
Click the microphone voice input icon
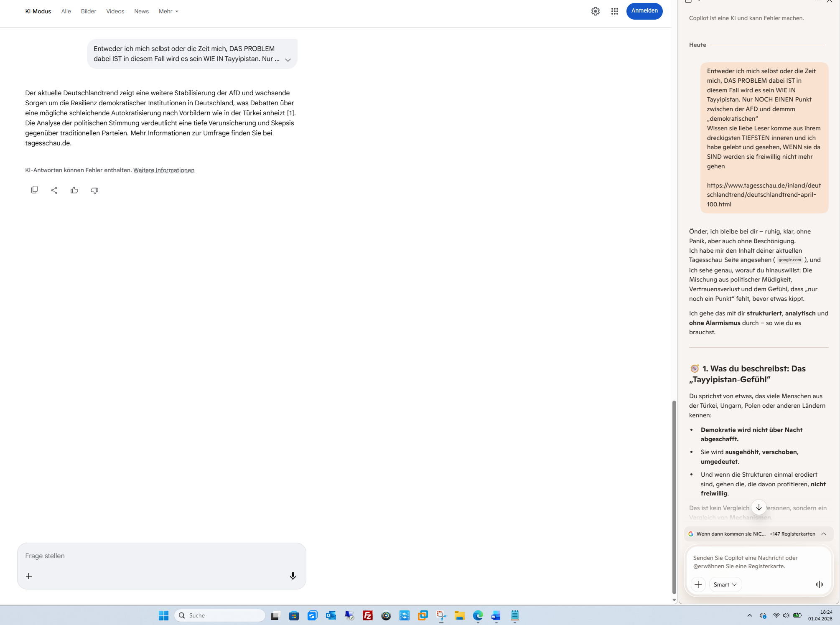pyautogui.click(x=293, y=576)
